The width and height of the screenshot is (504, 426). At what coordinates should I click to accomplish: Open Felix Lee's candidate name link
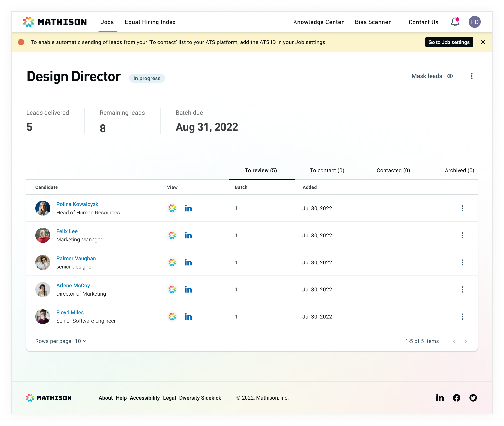(67, 231)
